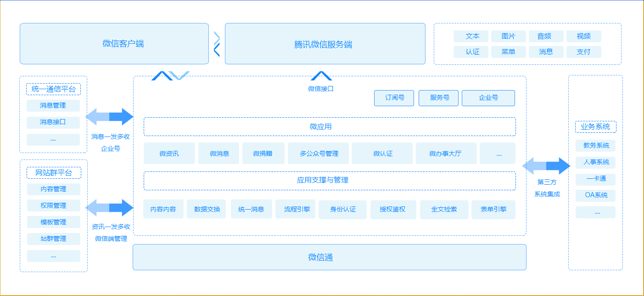Open 权限管理 item
The height and width of the screenshot is (296, 644).
click(x=53, y=205)
